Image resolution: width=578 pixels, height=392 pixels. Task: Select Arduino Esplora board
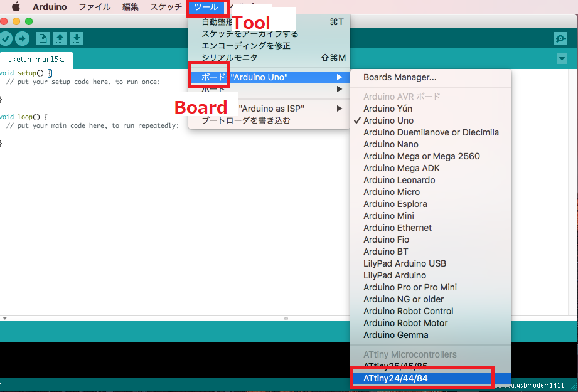pos(431,204)
